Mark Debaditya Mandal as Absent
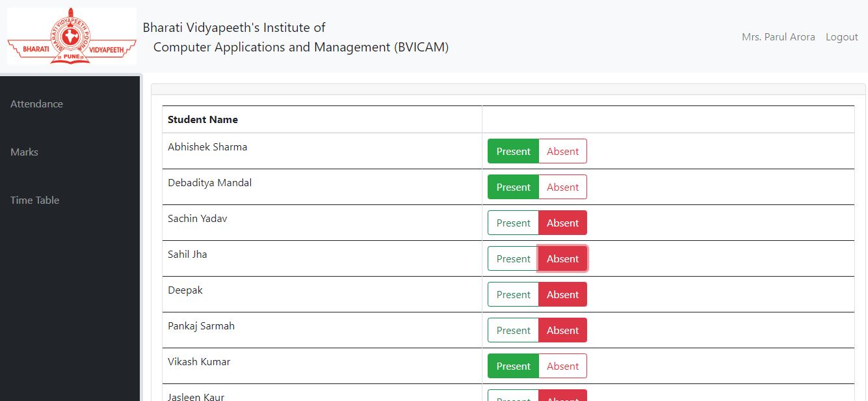The height and width of the screenshot is (401, 868). [x=562, y=187]
